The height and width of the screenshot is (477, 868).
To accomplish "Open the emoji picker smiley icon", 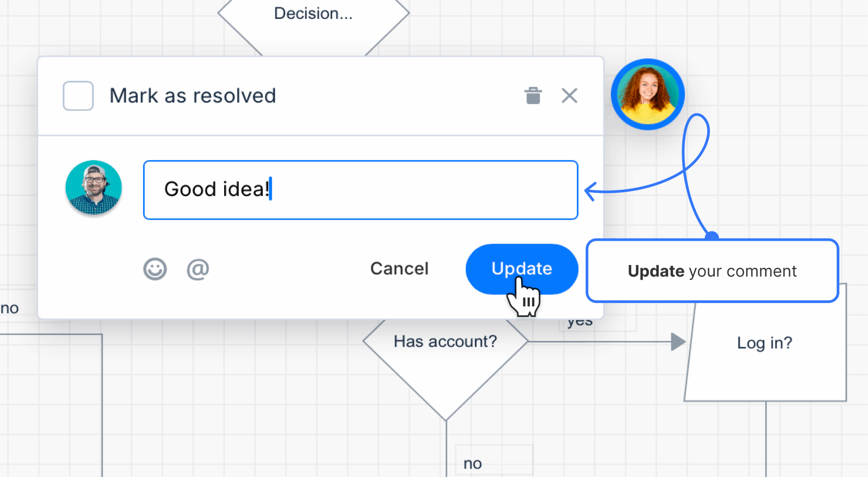I will coord(155,269).
